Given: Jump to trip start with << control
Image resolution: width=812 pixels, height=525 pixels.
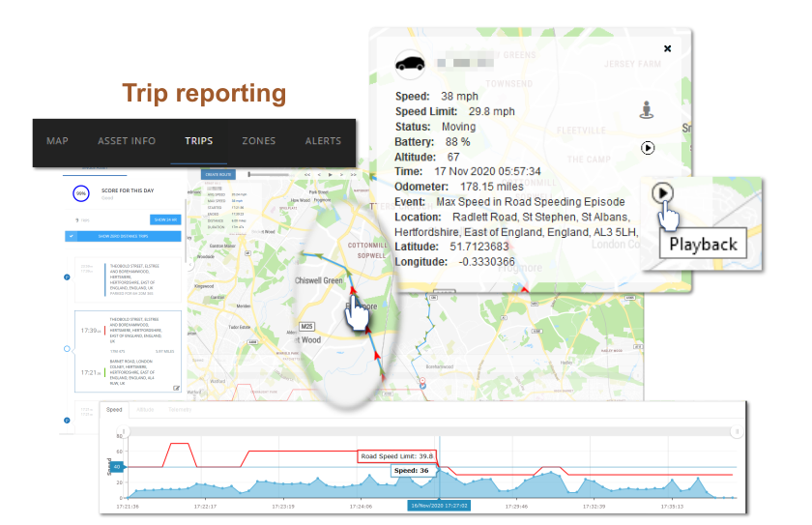Looking at the screenshot, I should [307, 175].
